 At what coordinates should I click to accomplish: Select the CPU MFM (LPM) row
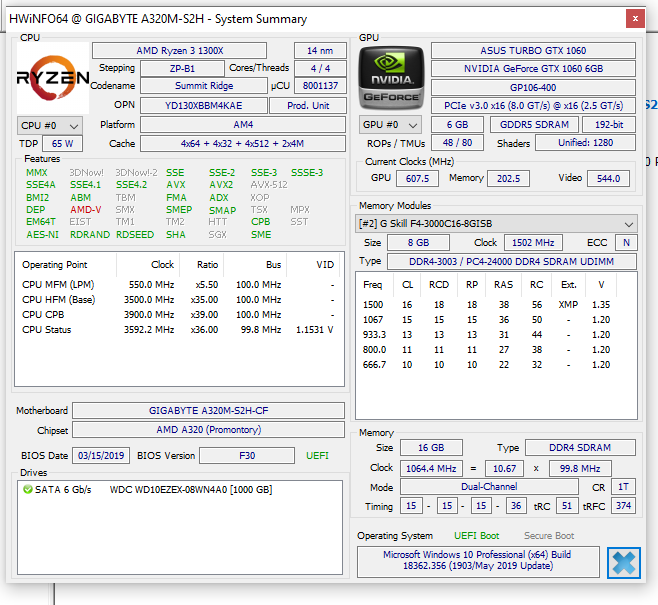(x=178, y=284)
